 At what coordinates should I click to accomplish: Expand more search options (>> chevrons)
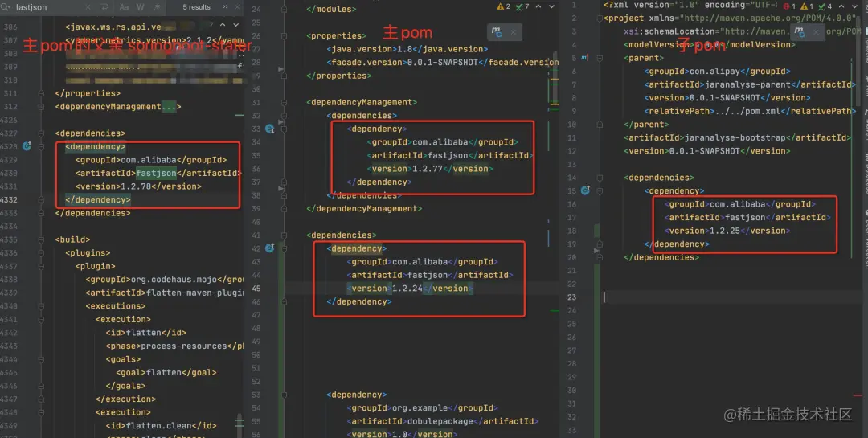[225, 7]
